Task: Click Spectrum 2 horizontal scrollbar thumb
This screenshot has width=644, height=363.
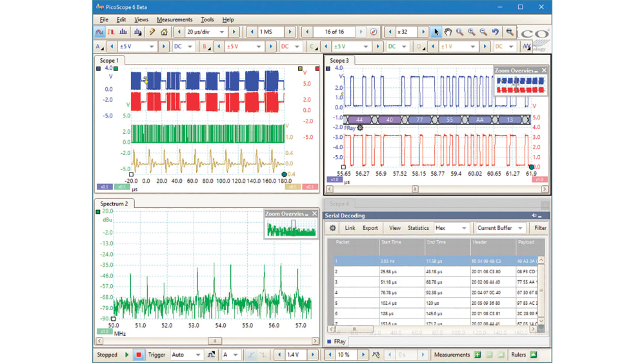Action: tap(214, 341)
